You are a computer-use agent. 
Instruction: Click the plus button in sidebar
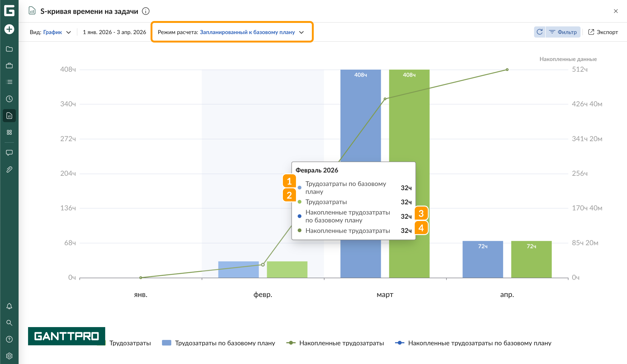tap(9, 29)
